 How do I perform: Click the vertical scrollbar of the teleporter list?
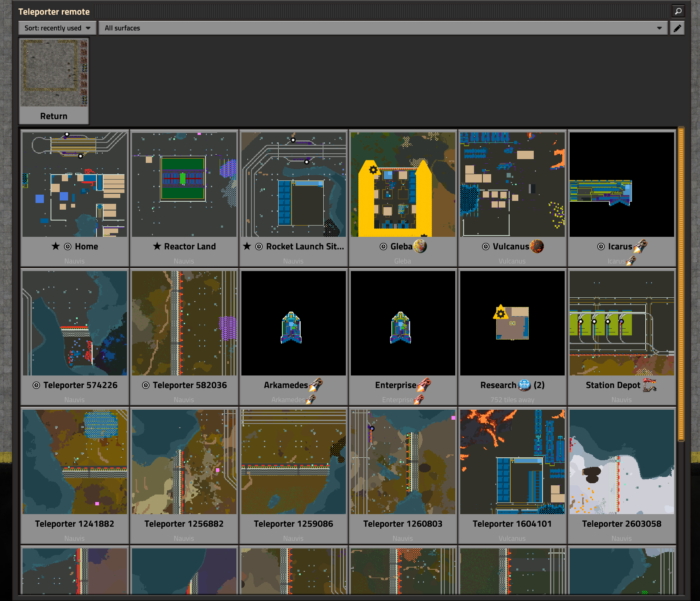681,284
